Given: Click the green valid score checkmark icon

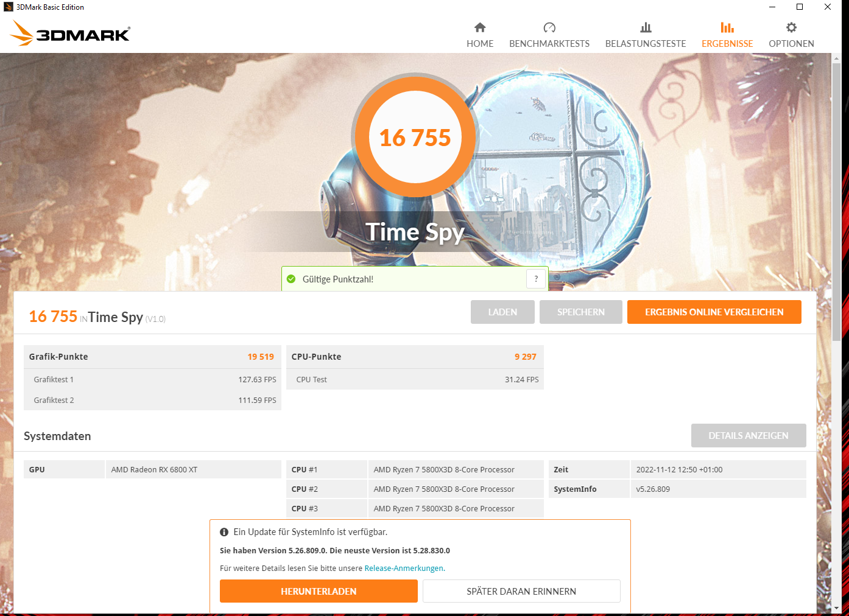Looking at the screenshot, I should 291,279.
